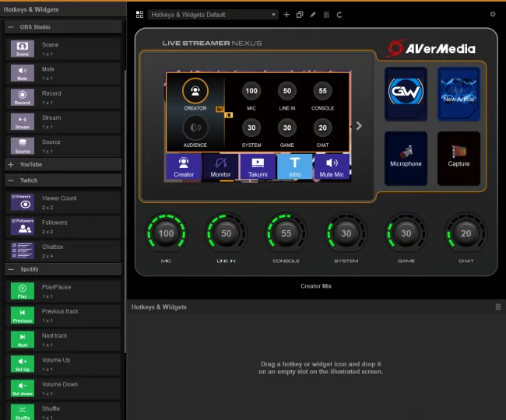Click CHAT level 20 on screen

click(323, 128)
